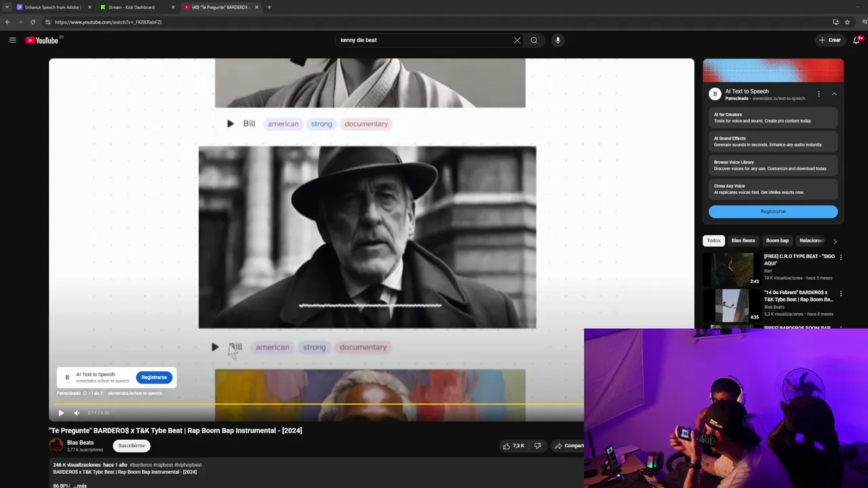Bookmark this page with star icon
868x488 pixels.
click(847, 22)
